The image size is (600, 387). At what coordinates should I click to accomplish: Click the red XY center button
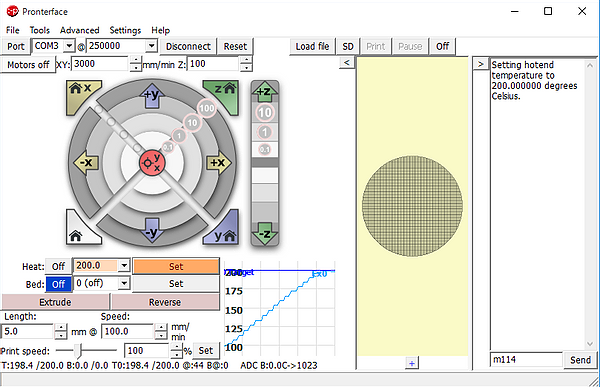[152, 162]
